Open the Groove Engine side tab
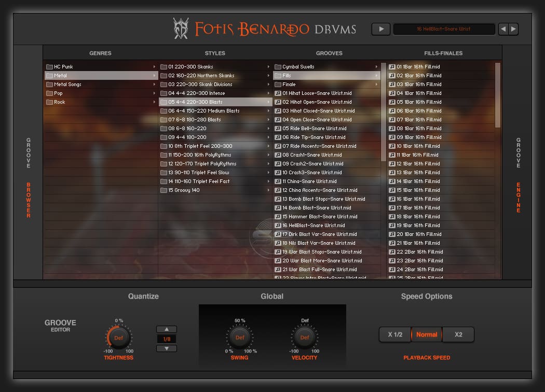Screen dimensions: 545x392 [x=518, y=175]
